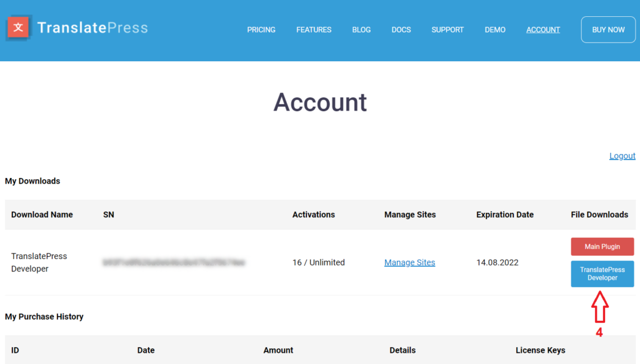640x364 pixels.
Task: Open the Manage Sites link
Action: point(409,262)
